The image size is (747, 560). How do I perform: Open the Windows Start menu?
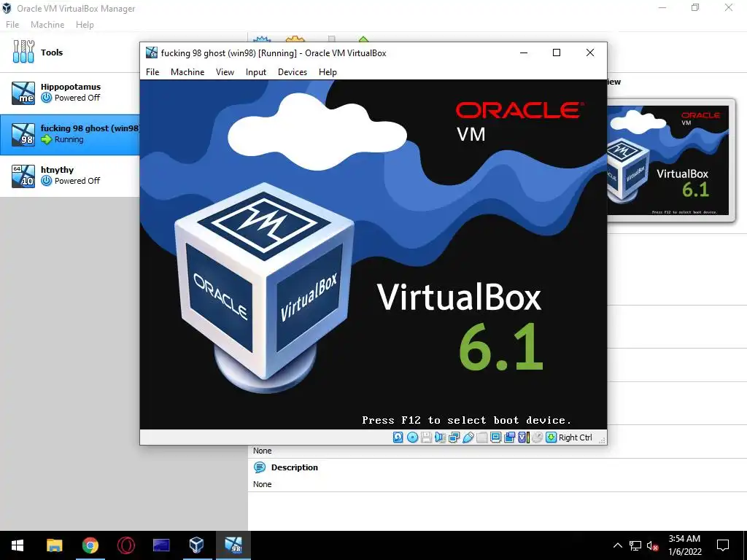coord(18,545)
